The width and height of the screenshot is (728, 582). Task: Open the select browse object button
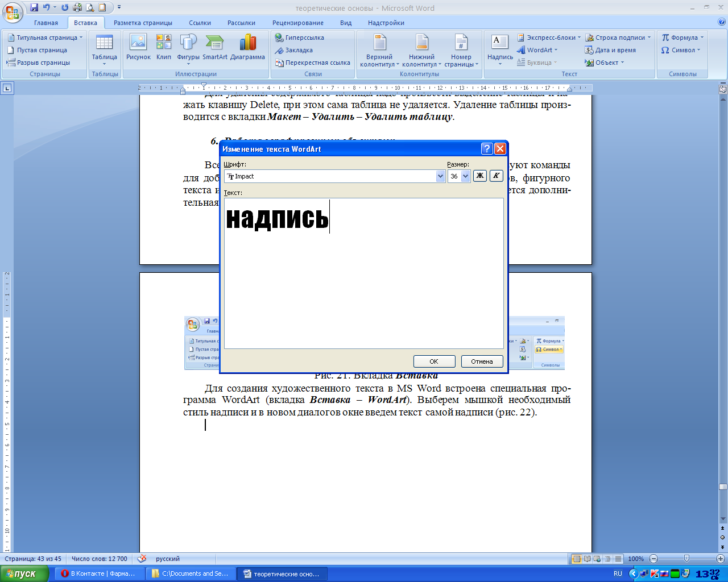pos(723,537)
